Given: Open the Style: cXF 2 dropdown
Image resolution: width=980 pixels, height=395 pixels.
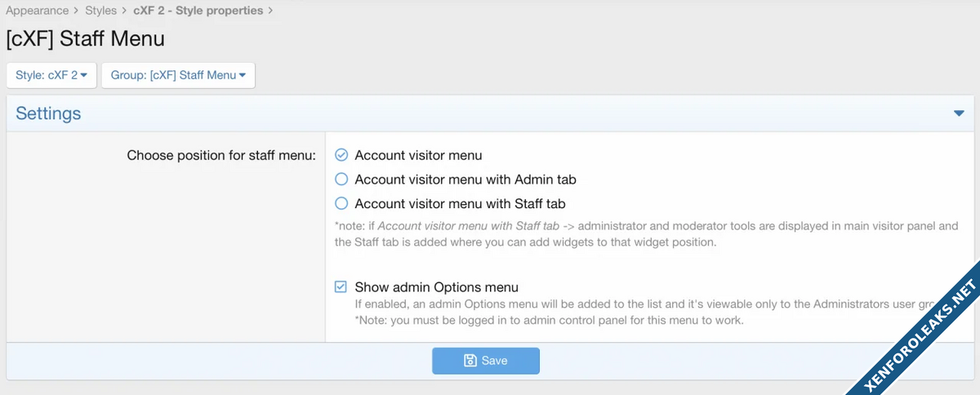Looking at the screenshot, I should click(51, 75).
